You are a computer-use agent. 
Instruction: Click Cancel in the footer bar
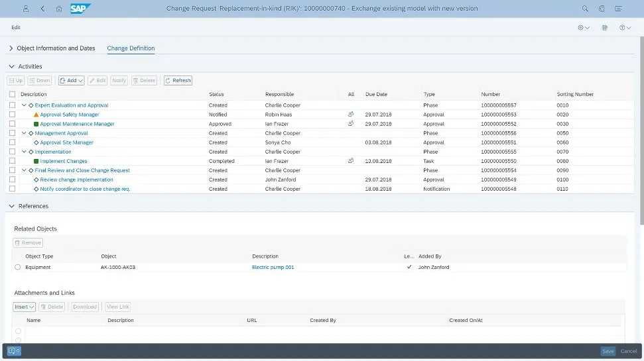628,351
